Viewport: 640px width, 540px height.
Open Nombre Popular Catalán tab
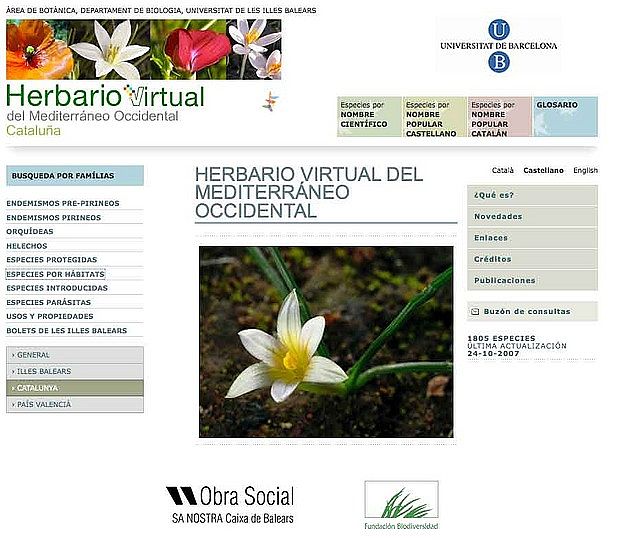tap(499, 117)
